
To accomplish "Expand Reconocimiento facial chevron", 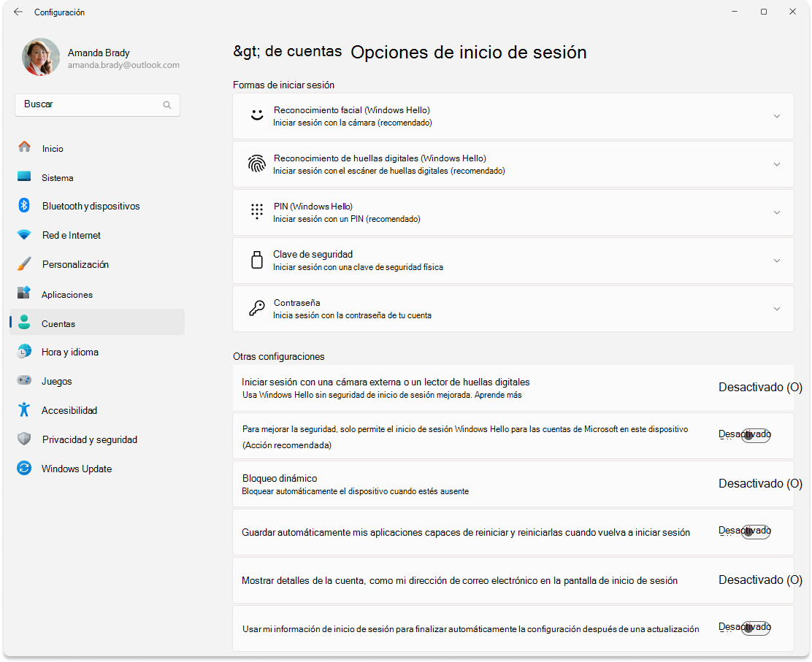I will [777, 117].
